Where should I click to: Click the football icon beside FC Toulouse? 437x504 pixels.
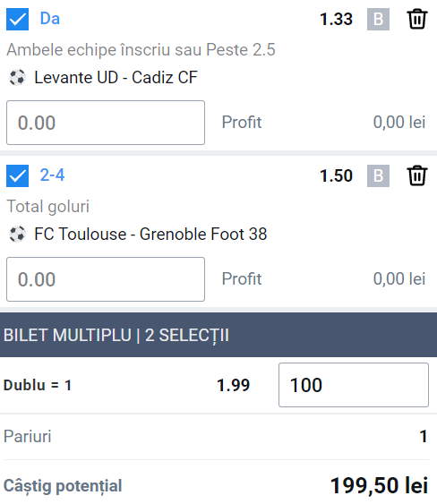point(17,234)
